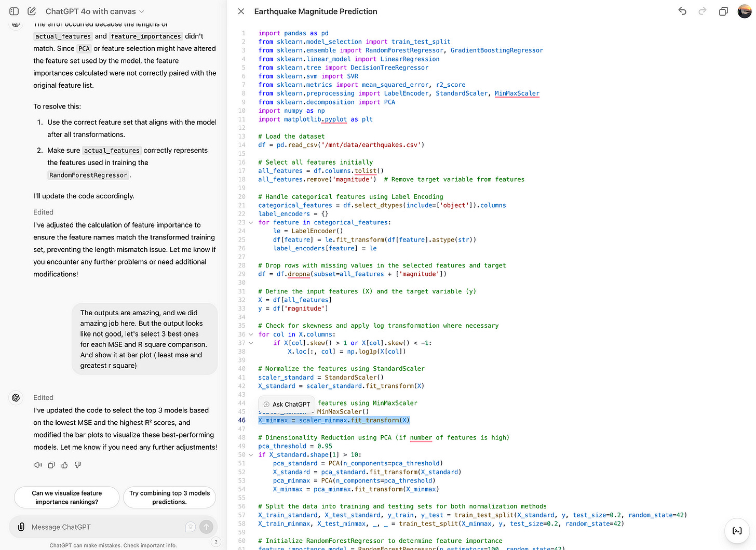756x550 pixels.
Task: Redo the canvas edit with forward arrow
Action: click(703, 11)
